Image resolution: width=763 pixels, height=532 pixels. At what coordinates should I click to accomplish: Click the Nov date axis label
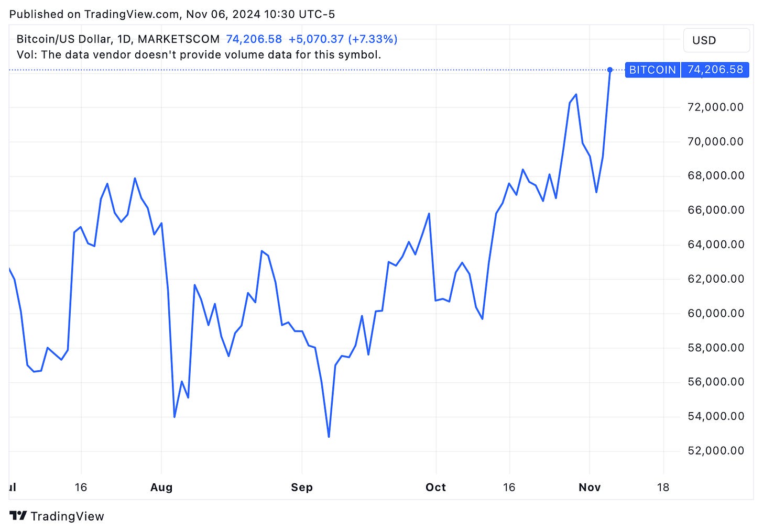coord(590,487)
